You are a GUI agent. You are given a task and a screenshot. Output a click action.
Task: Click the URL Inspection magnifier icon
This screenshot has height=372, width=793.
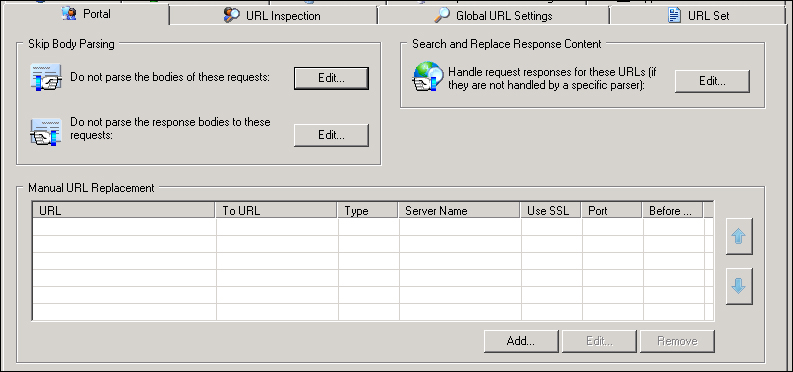[232, 16]
